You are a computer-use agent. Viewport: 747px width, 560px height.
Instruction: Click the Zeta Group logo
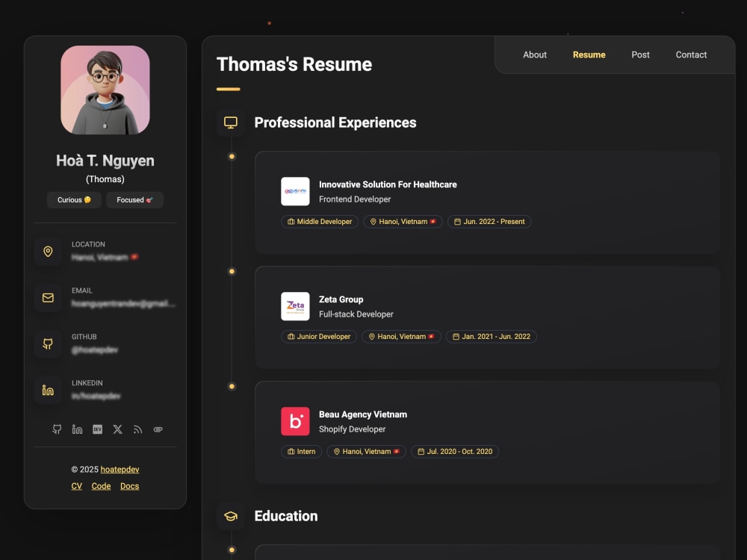295,306
